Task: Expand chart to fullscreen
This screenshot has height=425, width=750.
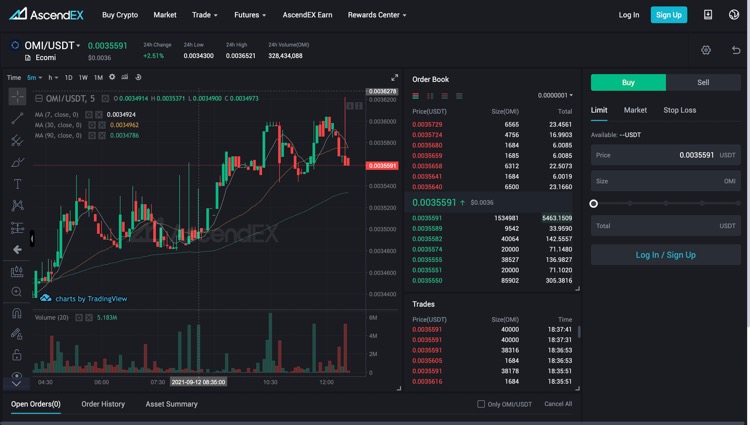Action: pyautogui.click(x=394, y=77)
